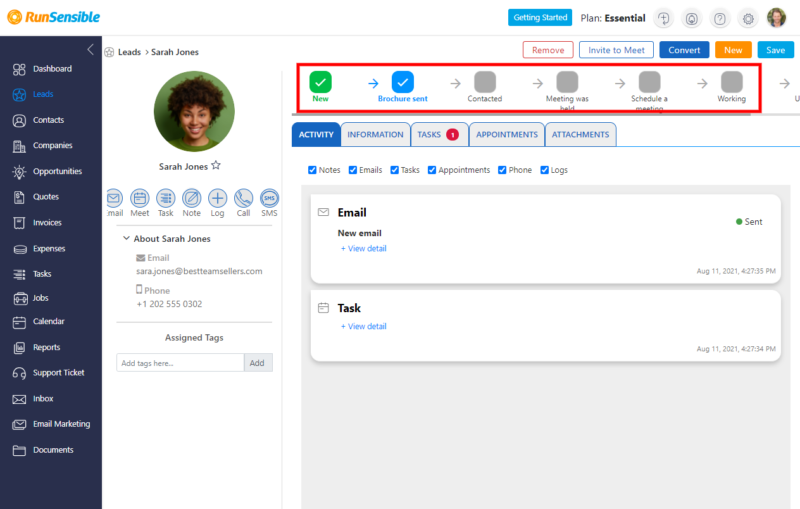Click the Note action icon

click(192, 198)
